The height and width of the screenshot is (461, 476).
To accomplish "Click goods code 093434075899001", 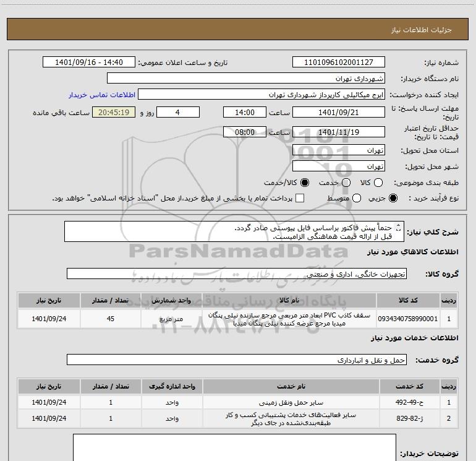I will pos(408,319).
